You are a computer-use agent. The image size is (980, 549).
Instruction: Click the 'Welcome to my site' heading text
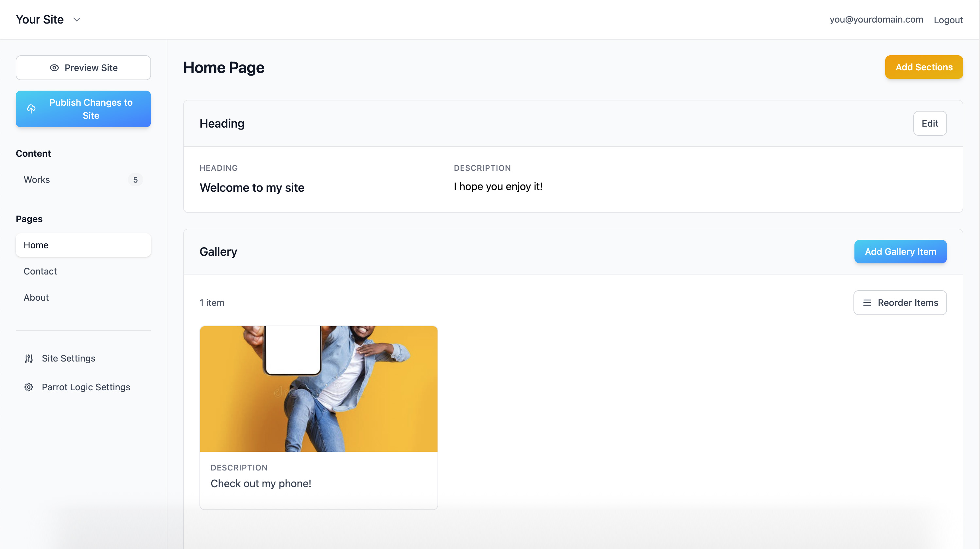tap(252, 188)
